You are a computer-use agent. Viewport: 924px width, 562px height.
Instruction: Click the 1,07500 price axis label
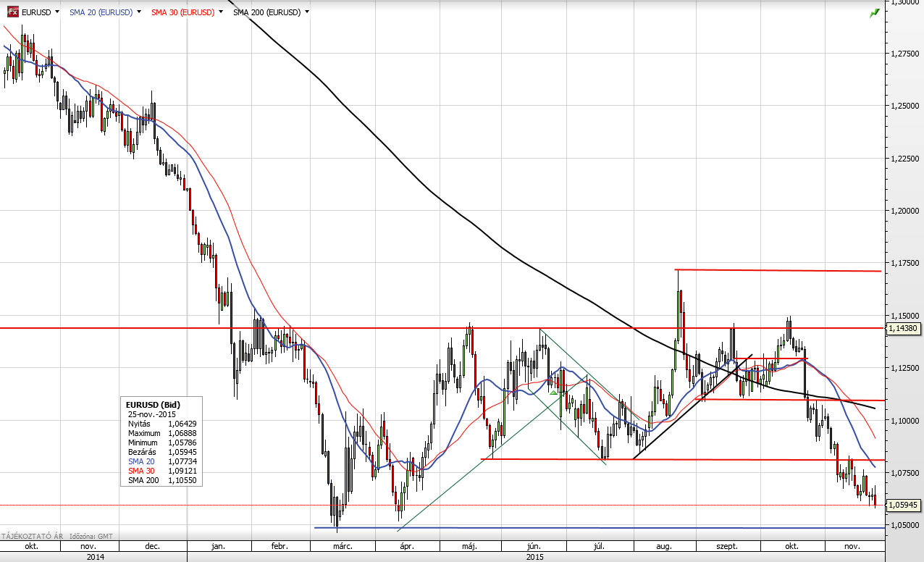(905, 473)
